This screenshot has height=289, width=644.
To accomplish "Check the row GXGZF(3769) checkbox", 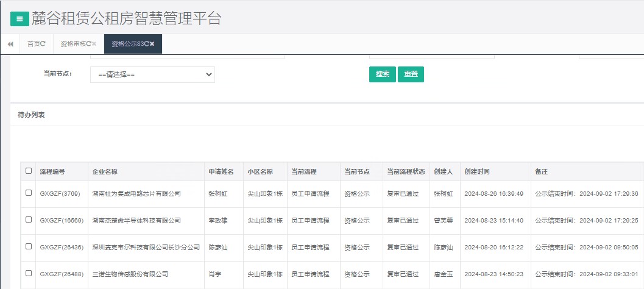I will [x=29, y=193].
